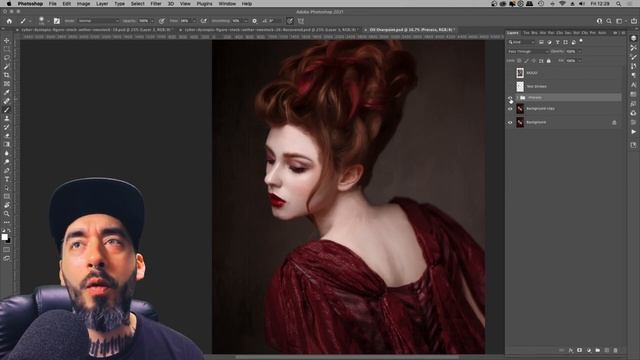Open the Filter menu
Viewport: 640px width, 360px height.
[x=156, y=4]
